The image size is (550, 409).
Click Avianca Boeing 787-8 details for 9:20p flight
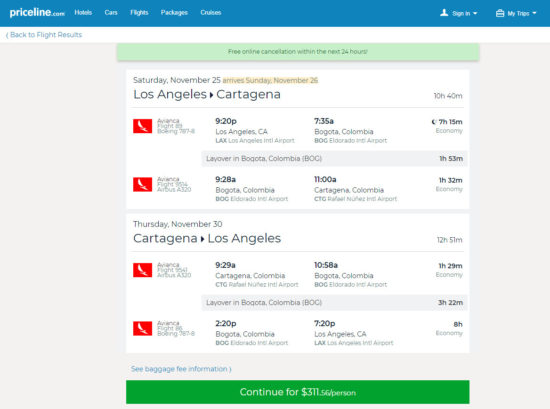[176, 126]
